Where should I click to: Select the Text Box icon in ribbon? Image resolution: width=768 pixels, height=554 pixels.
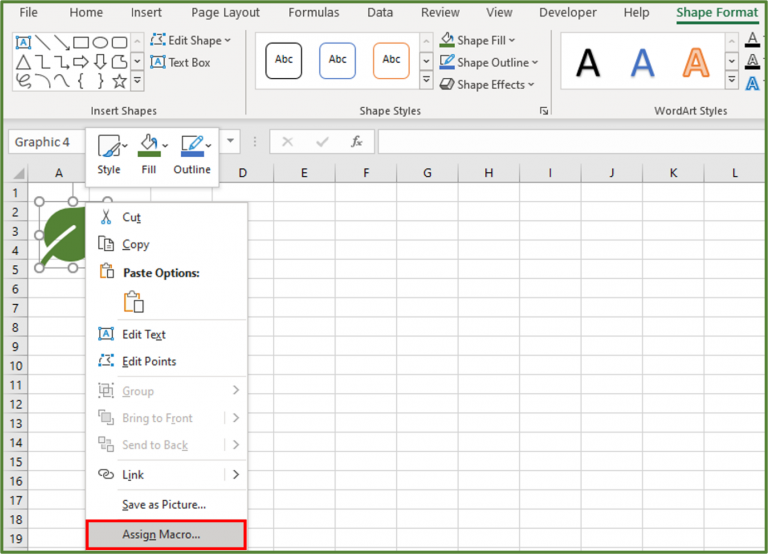coord(158,62)
